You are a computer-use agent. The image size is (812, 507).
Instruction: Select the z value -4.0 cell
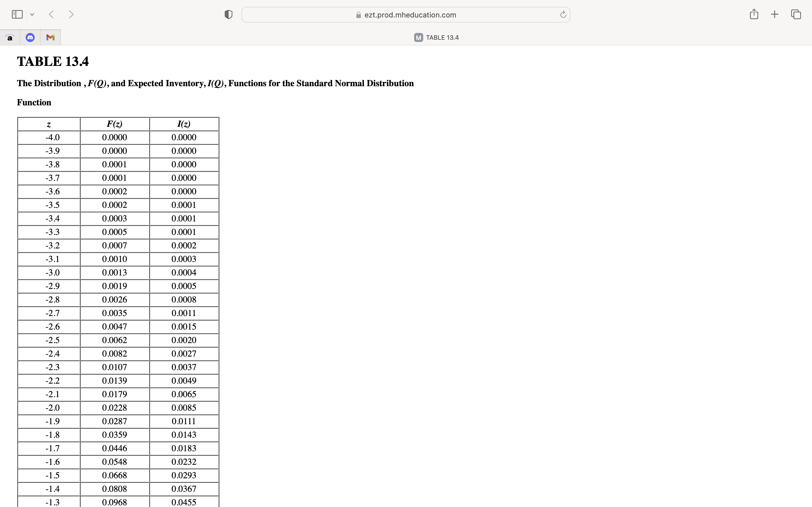52,137
